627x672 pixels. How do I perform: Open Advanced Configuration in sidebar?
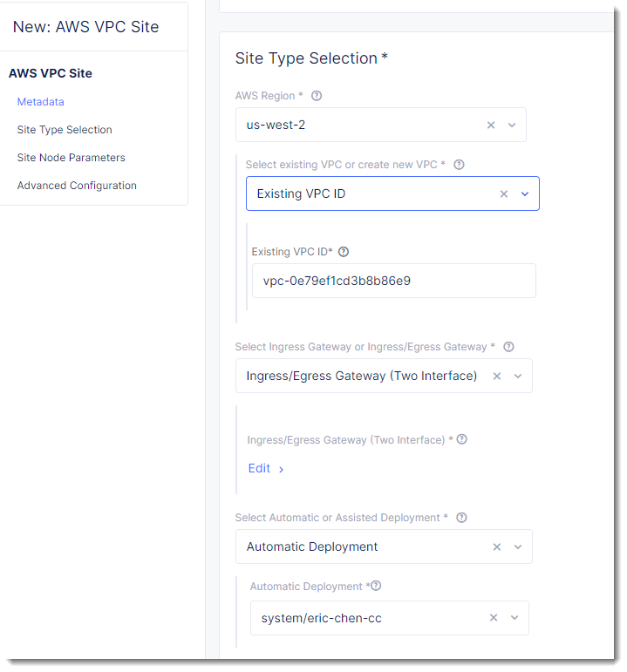click(x=77, y=186)
